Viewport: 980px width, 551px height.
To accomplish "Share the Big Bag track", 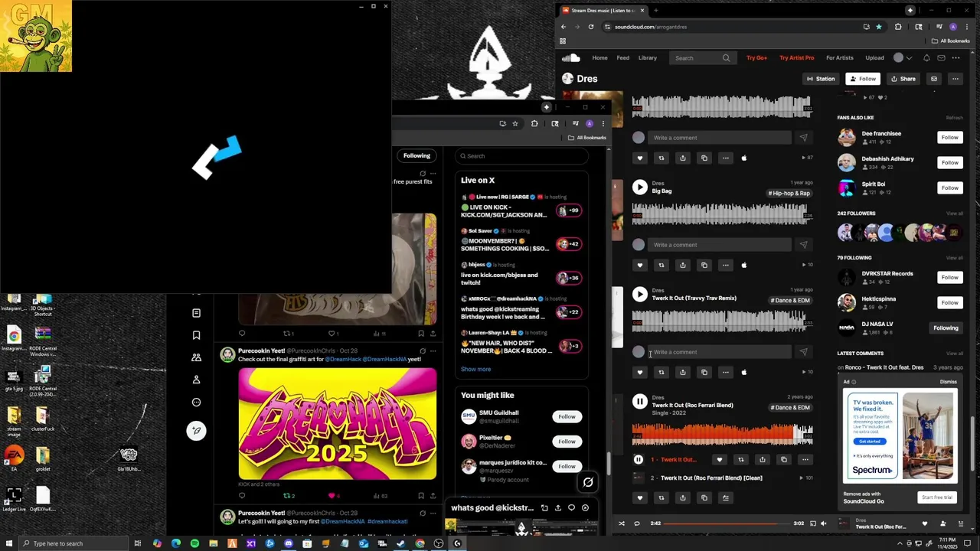I will coord(683,265).
